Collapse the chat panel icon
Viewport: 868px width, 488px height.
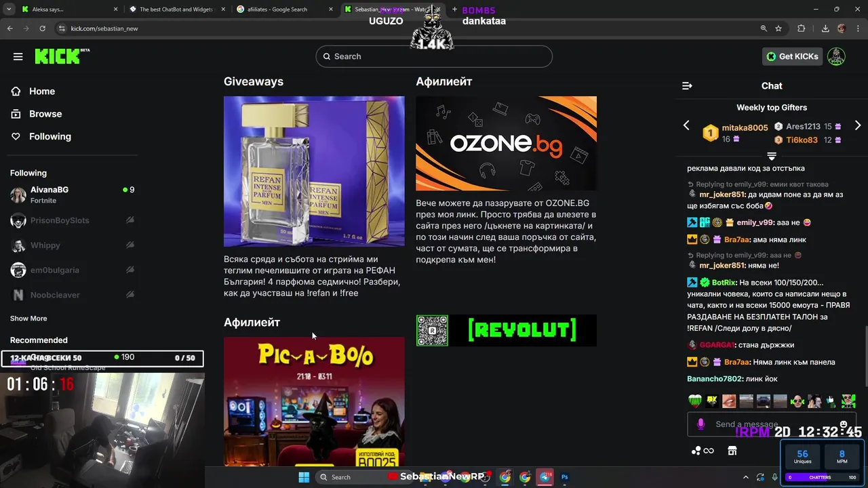pyautogui.click(x=687, y=85)
